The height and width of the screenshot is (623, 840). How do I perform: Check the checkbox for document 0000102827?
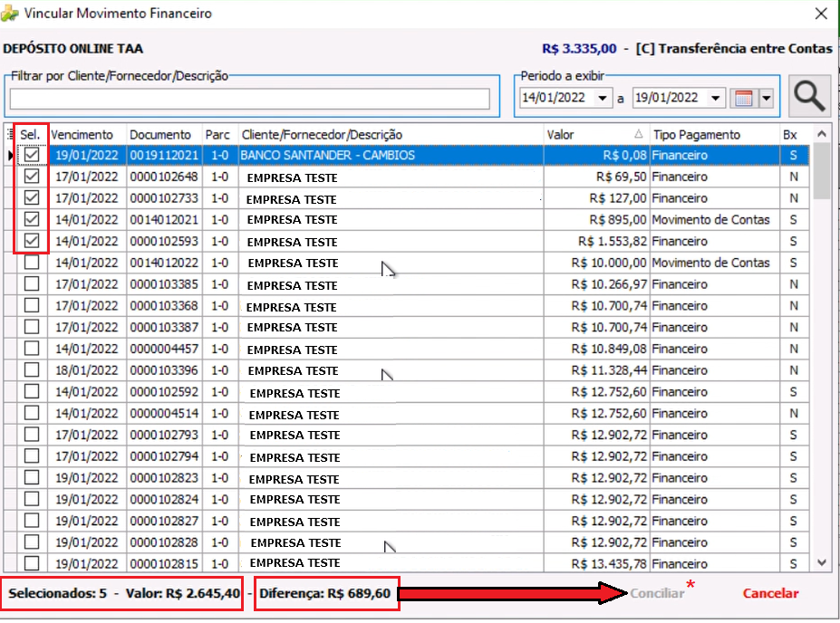pyautogui.click(x=32, y=521)
